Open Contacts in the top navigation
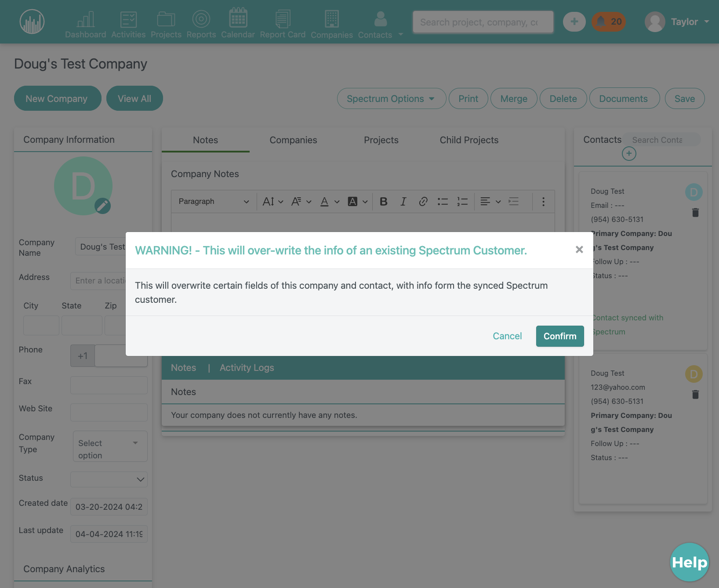Screen dimensions: 719x588 pos(375,24)
